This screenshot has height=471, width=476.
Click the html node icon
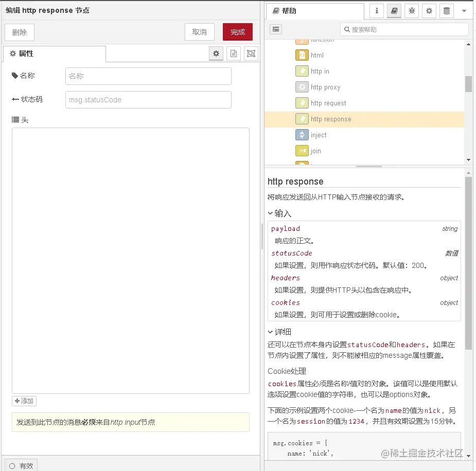(302, 55)
